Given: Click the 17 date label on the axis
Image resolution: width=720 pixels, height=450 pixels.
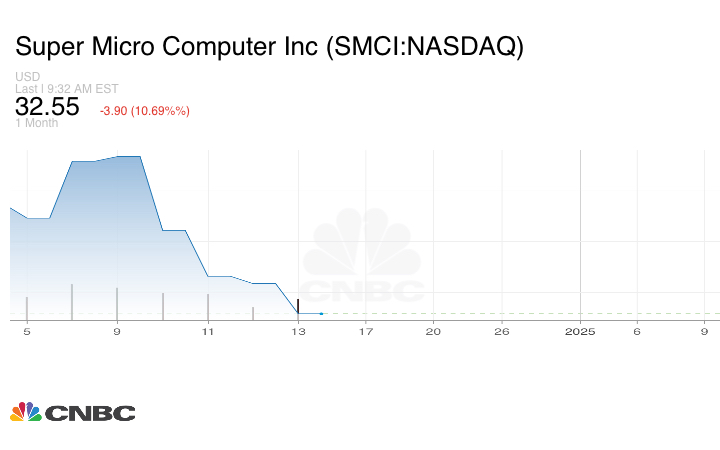Looking at the screenshot, I should coord(366,331).
